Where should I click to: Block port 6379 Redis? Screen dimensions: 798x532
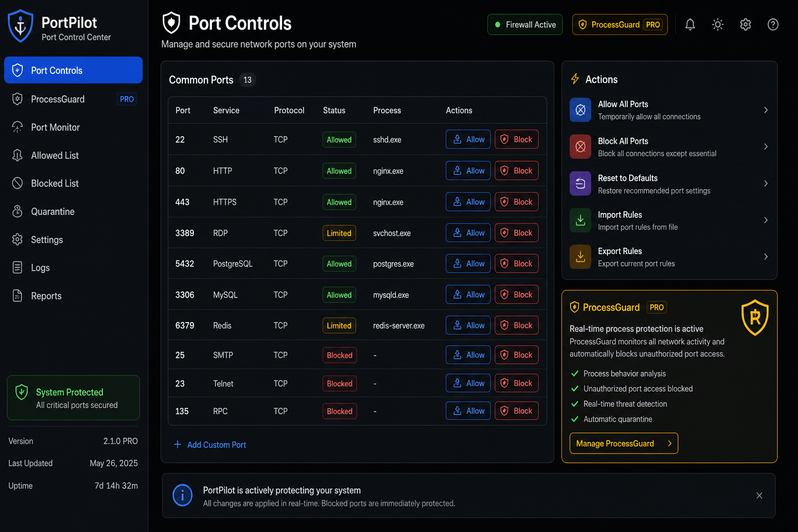click(x=516, y=325)
